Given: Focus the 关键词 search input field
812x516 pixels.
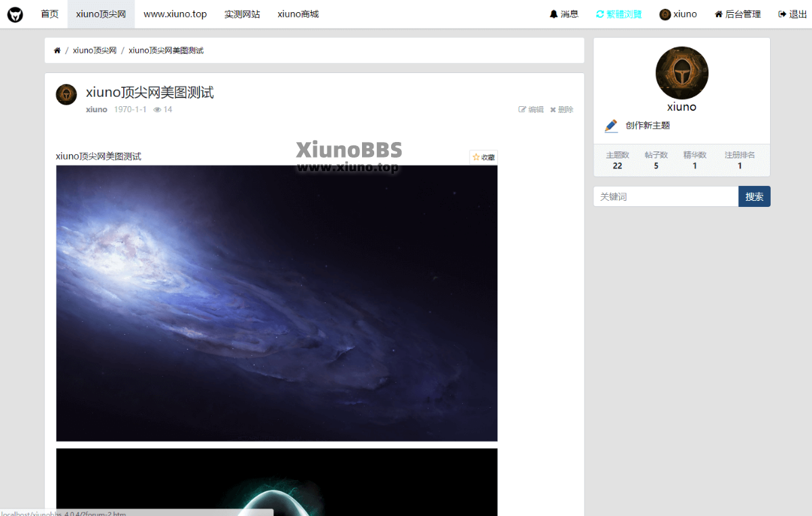Looking at the screenshot, I should click(666, 197).
